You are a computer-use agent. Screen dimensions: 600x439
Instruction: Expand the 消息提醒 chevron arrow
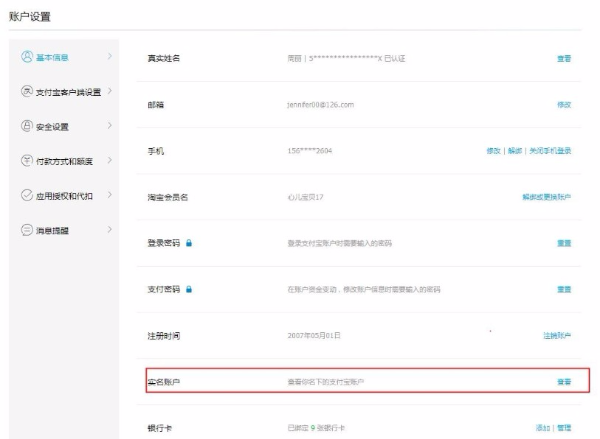coord(109,229)
